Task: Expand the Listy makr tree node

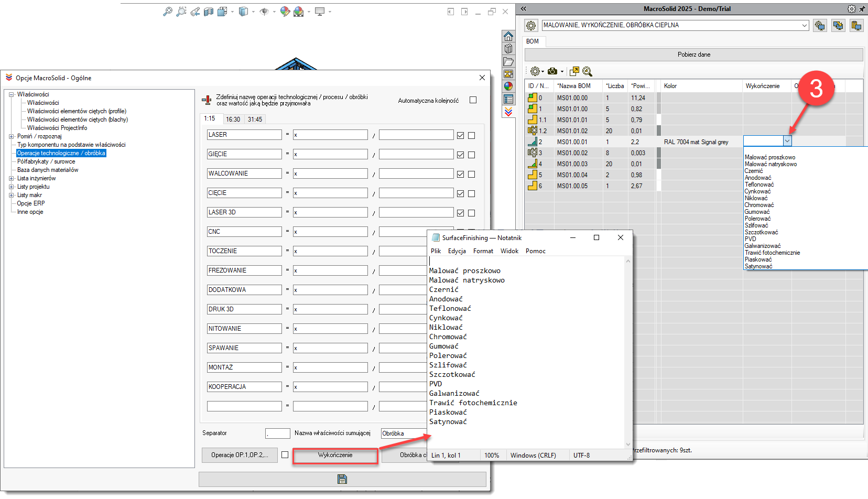Action: [x=12, y=195]
